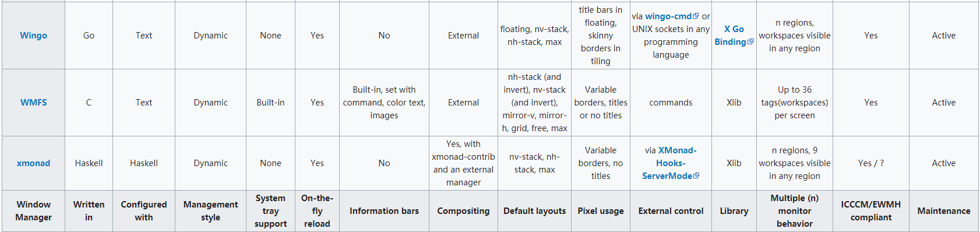Click the ICCCM/EWMH compliant header
This screenshot has width=980, height=232.
(870, 211)
